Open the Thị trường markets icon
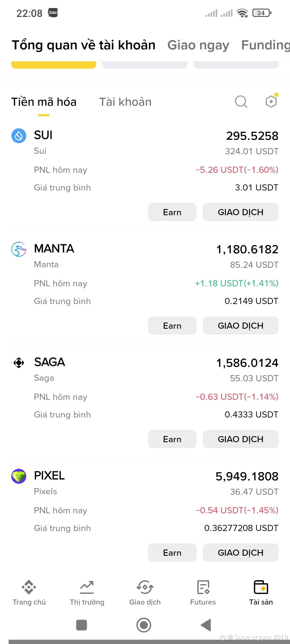Viewport: 290px width, 644px height. [87, 587]
